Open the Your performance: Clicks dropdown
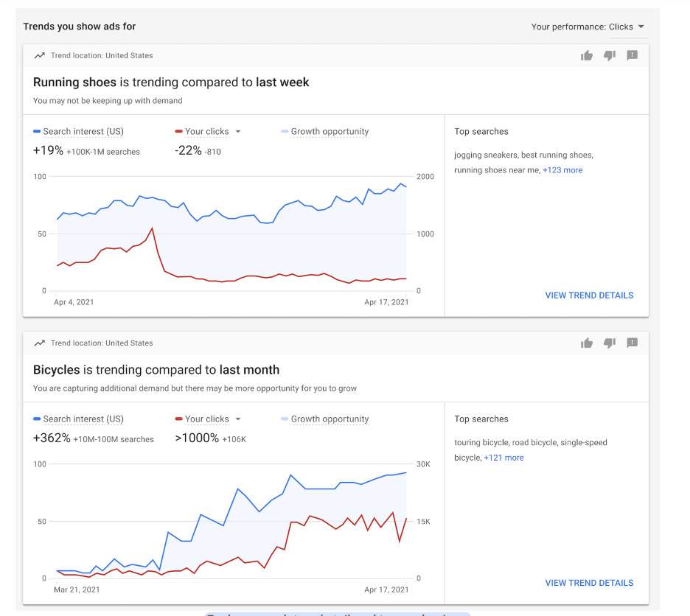 coord(588,27)
